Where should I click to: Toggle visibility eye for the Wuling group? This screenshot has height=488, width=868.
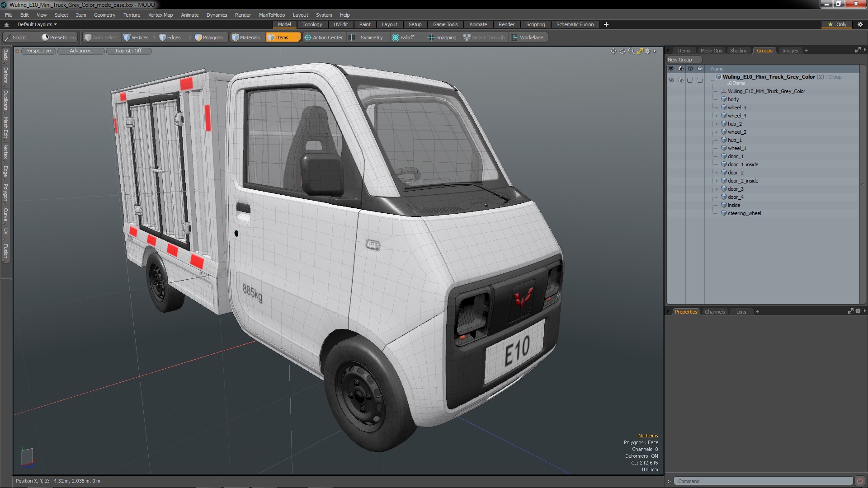point(671,80)
